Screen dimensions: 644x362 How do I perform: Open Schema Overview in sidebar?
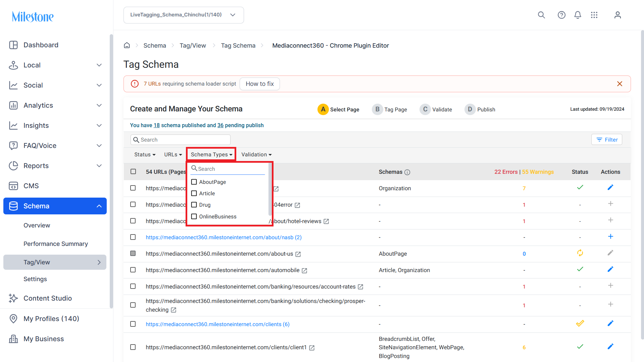pyautogui.click(x=37, y=225)
